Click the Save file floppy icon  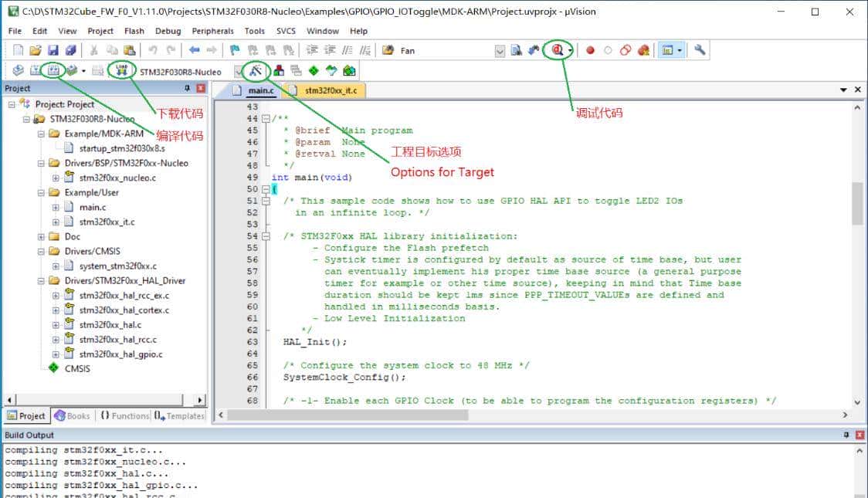click(x=53, y=50)
